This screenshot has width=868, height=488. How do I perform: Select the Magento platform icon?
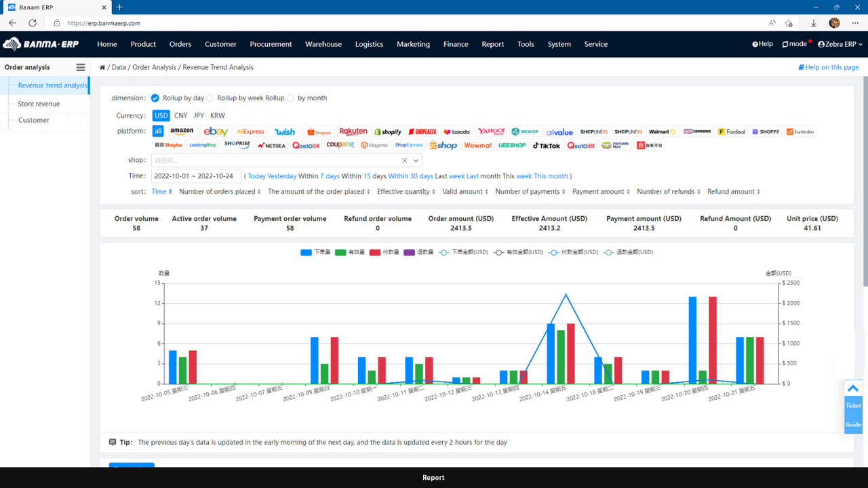(x=374, y=145)
